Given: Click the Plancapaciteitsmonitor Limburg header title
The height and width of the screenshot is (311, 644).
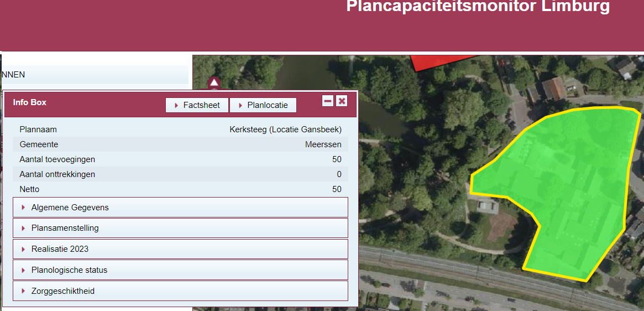Looking at the screenshot, I should [478, 7].
